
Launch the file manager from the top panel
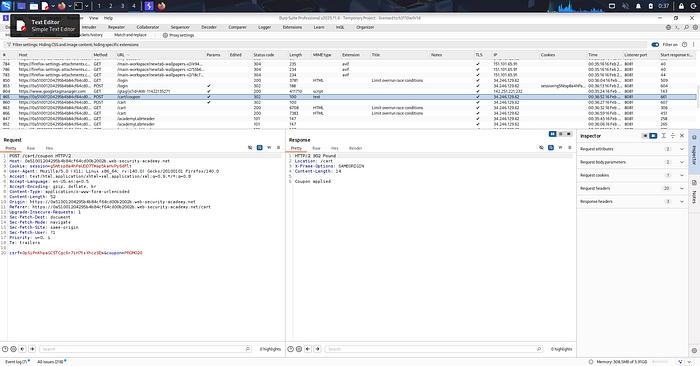[34, 6]
